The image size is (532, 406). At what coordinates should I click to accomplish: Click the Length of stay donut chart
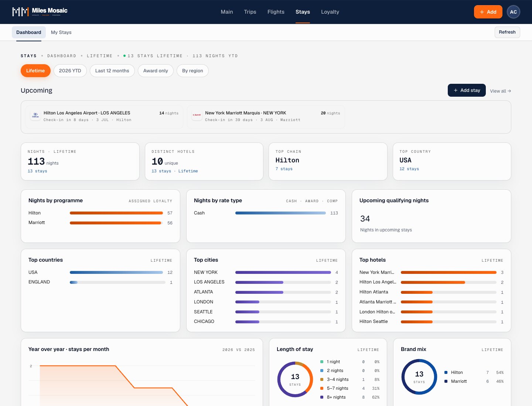(295, 379)
